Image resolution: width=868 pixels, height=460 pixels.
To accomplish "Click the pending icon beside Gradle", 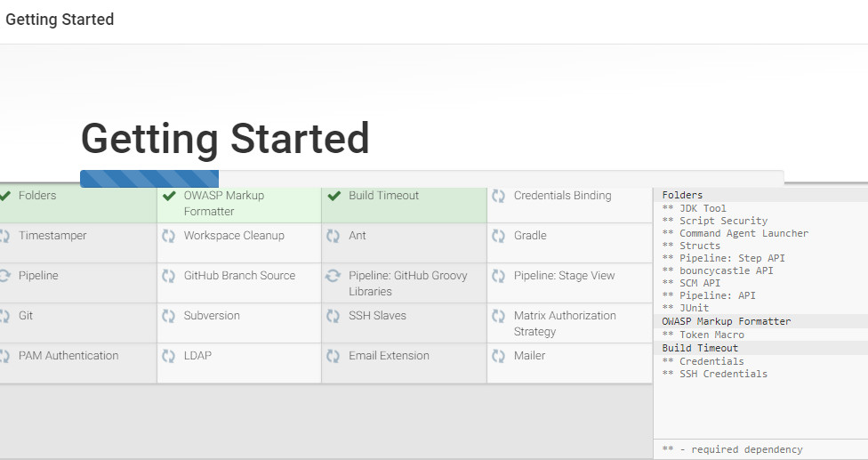I will (x=498, y=236).
